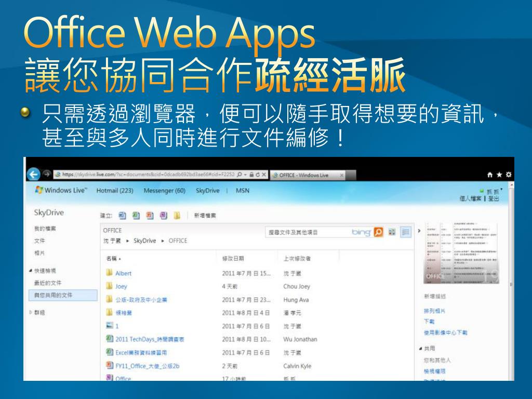Click the 個人檔案 profile link
The height and width of the screenshot is (399, 532).
tap(471, 198)
